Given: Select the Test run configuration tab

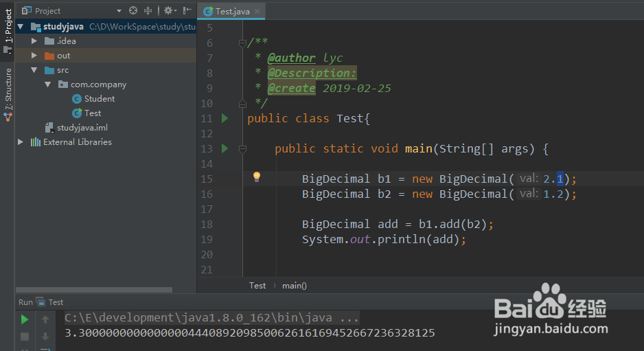Looking at the screenshot, I should tap(50, 302).
